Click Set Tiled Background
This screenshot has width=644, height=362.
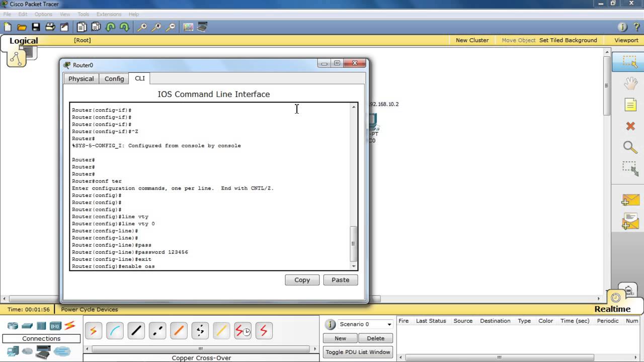pos(568,40)
